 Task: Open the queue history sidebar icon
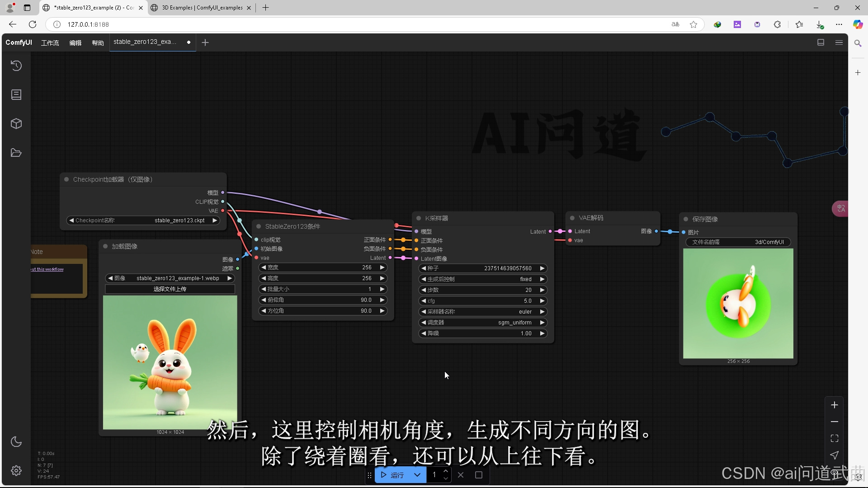[x=16, y=66]
